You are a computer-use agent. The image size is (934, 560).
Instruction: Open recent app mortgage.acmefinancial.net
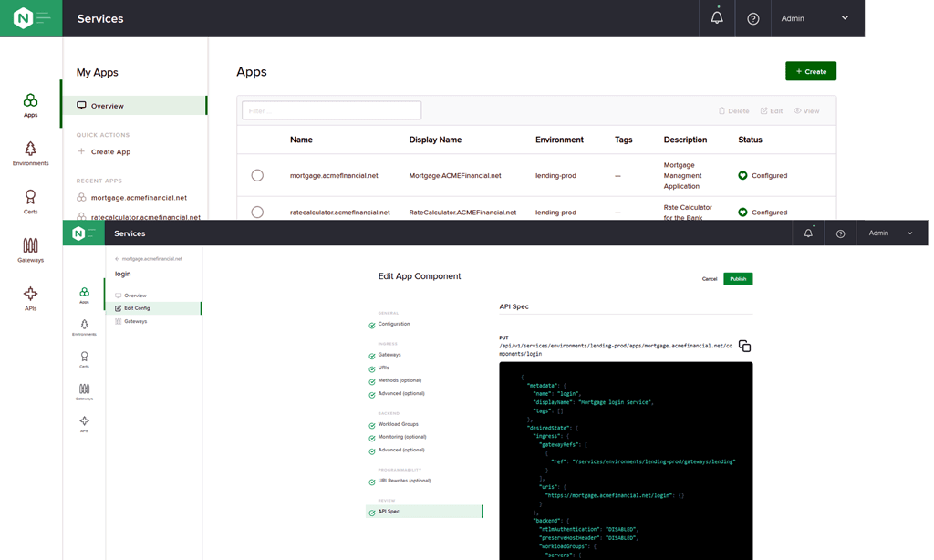coord(131,198)
